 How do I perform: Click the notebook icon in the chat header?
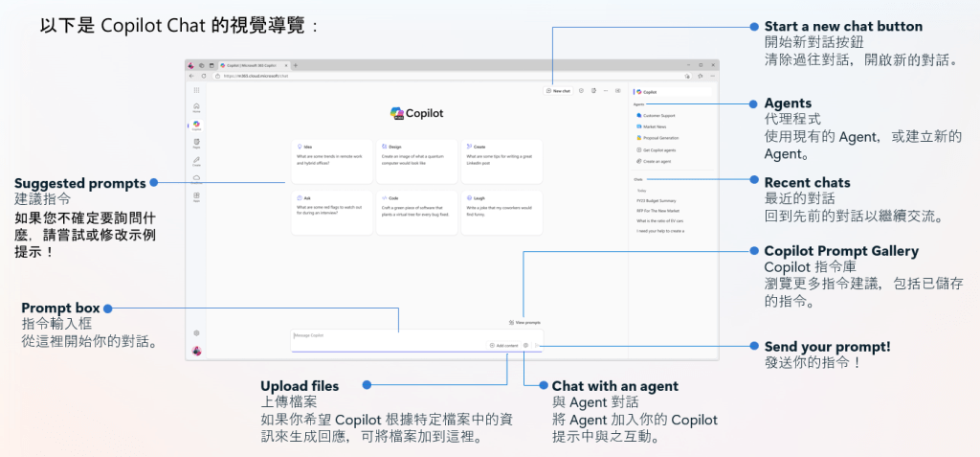(593, 91)
